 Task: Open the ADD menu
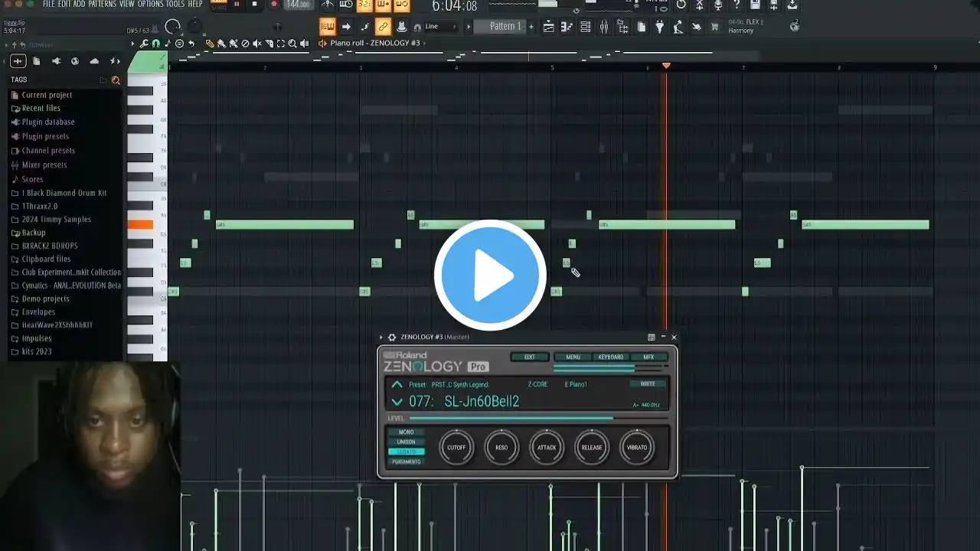[x=80, y=4]
